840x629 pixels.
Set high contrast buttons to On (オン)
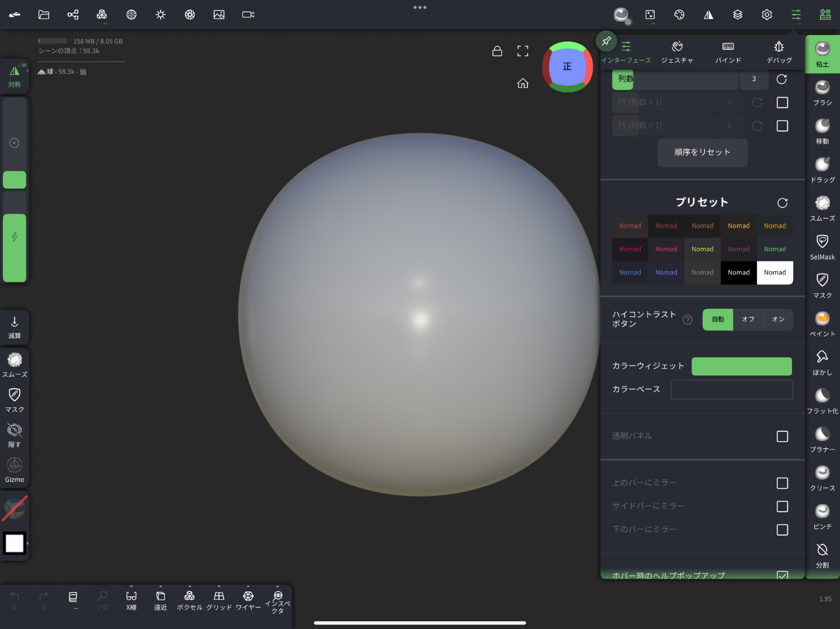pyautogui.click(x=778, y=320)
